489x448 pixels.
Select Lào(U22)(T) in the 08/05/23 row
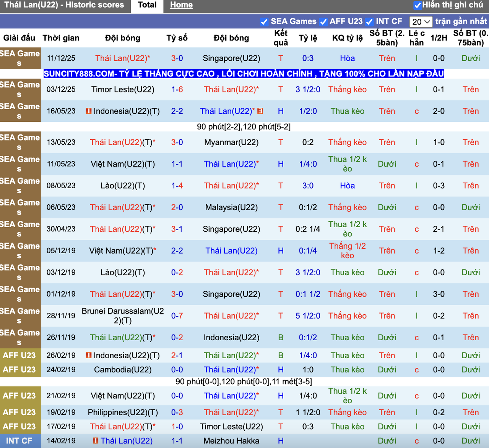[x=123, y=186]
